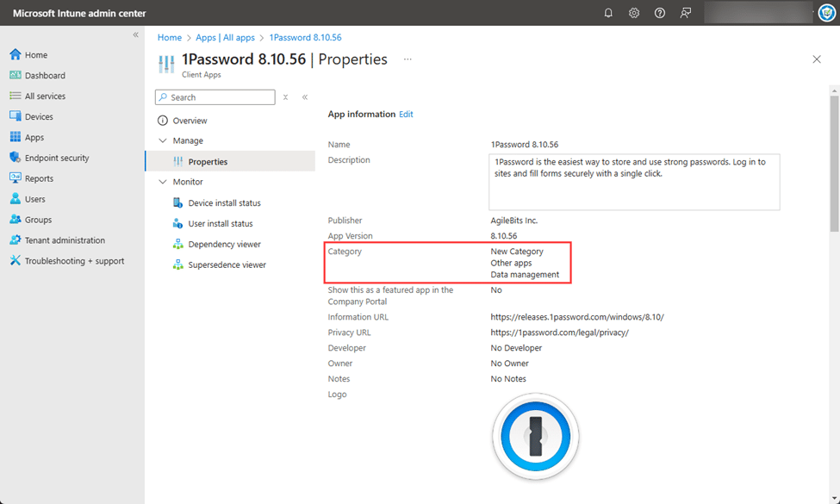
Task: Close the Properties blade with X
Action: coord(817,59)
